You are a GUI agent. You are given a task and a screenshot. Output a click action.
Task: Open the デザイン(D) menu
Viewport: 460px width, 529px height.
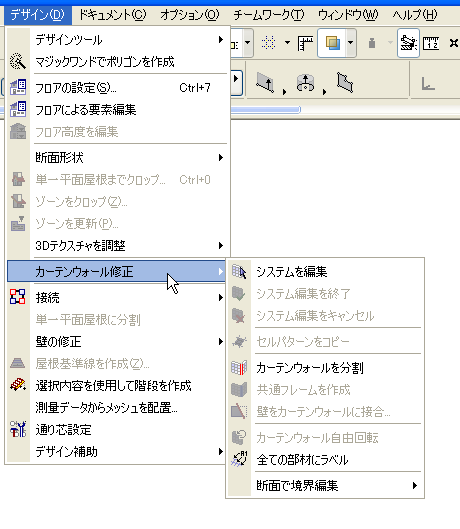click(38, 15)
